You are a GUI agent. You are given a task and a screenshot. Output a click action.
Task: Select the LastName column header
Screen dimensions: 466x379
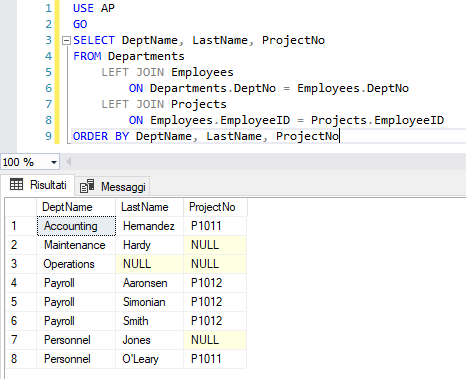[x=149, y=207]
